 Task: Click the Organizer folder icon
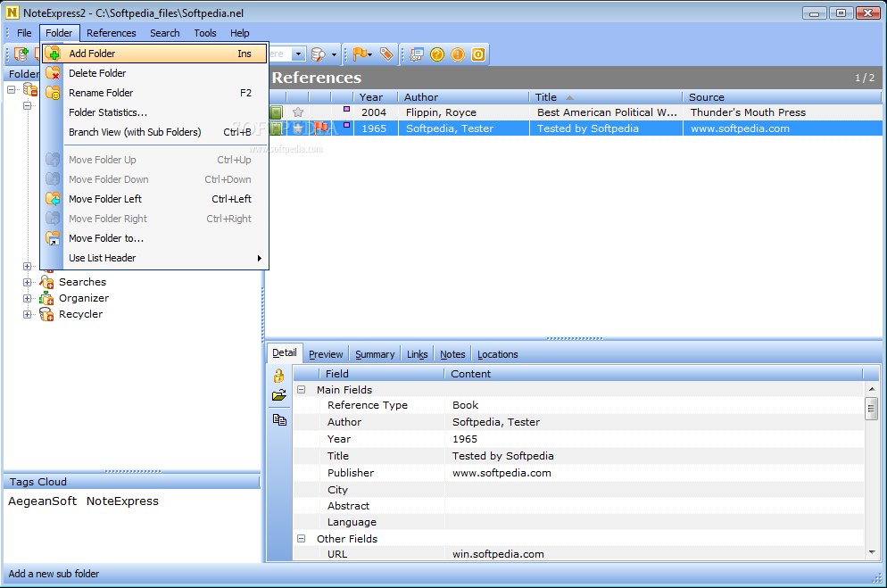point(46,298)
